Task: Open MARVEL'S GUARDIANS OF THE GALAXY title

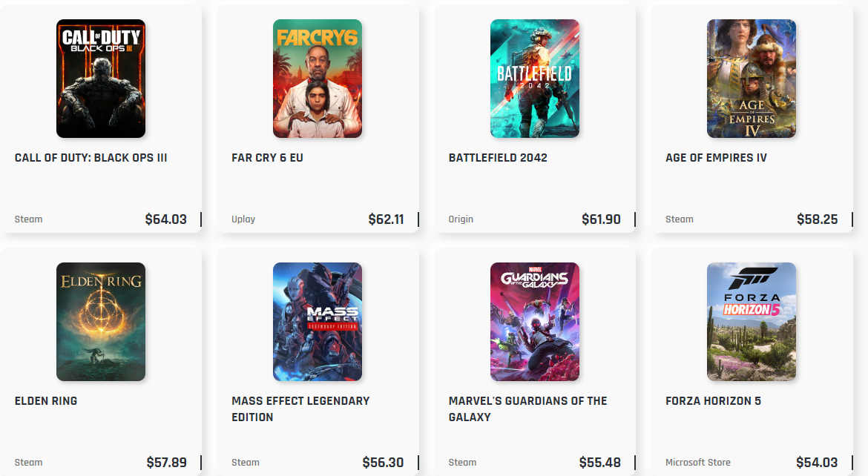Action: (527, 409)
